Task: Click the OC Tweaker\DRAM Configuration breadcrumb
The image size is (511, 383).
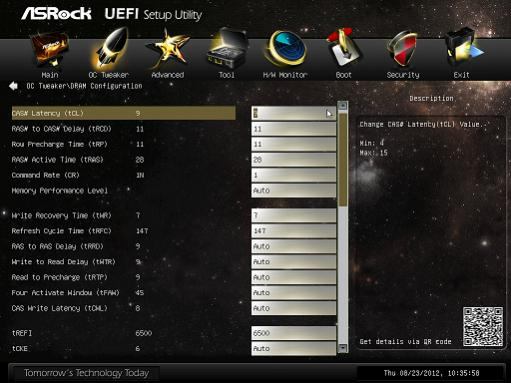Action: click(x=84, y=86)
